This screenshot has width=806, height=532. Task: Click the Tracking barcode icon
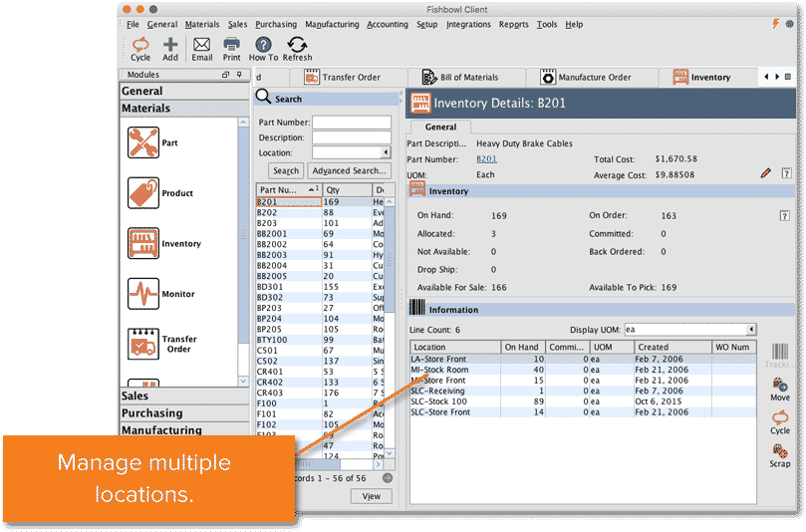(780, 356)
